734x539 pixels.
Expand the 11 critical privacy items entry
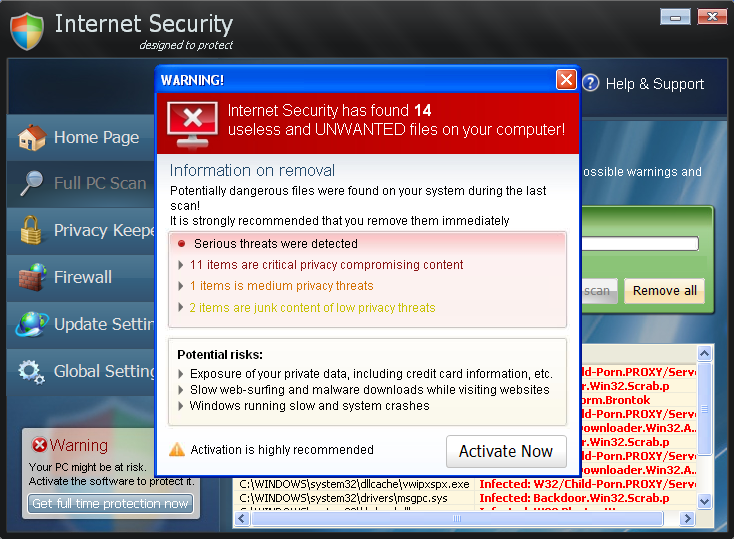pos(181,265)
